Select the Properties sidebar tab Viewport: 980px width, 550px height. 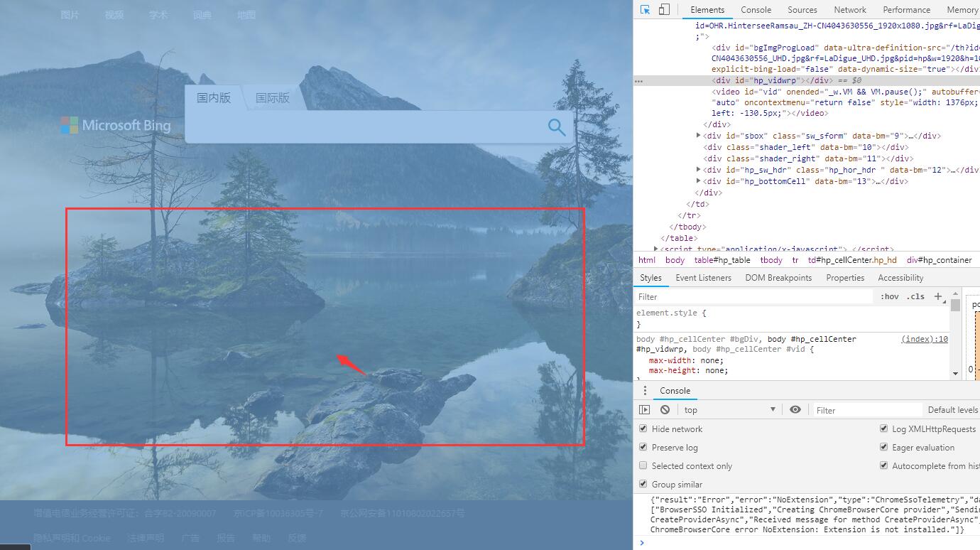[x=845, y=278]
